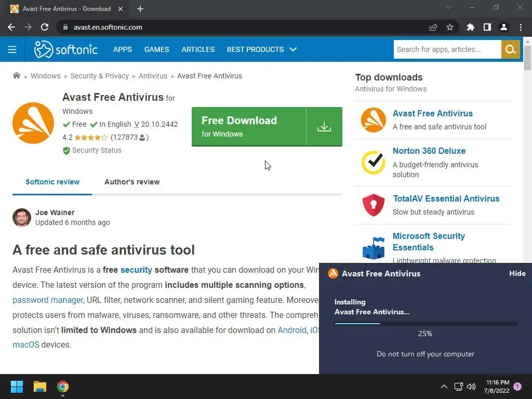
Task: Reload the current page
Action: (x=45, y=27)
